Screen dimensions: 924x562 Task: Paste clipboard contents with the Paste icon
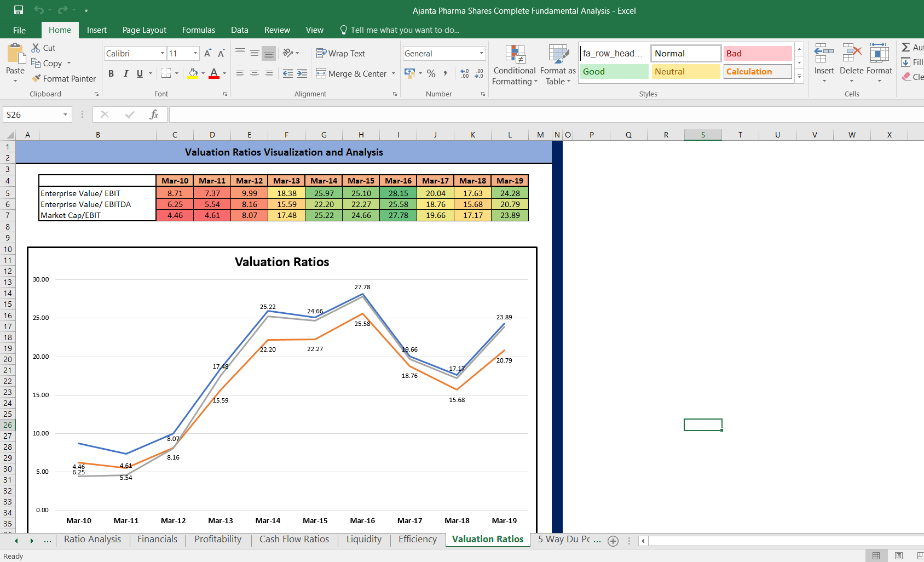15,55
